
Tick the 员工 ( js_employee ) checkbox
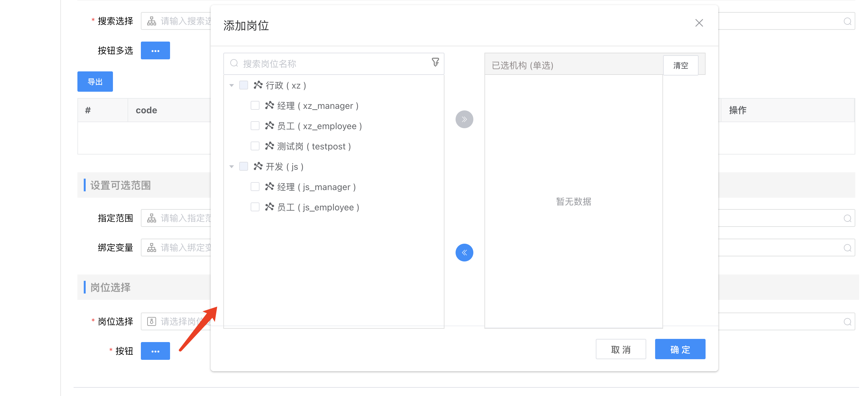[255, 207]
